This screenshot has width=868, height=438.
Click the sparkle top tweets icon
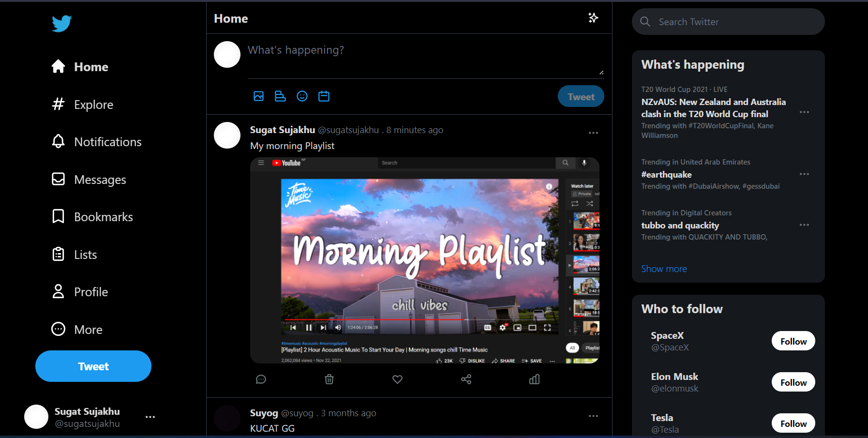point(593,18)
